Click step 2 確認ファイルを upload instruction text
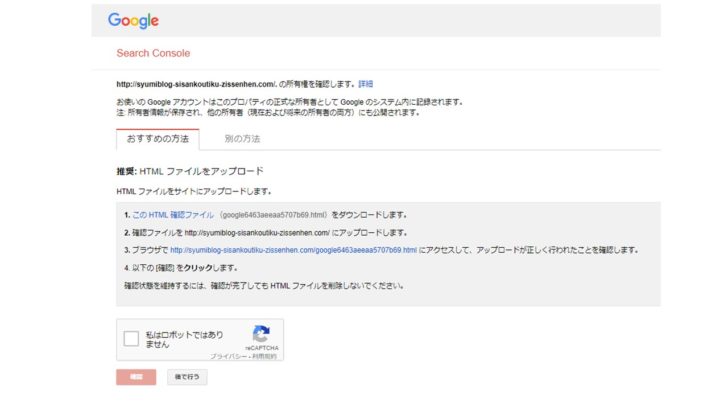 pos(266,233)
